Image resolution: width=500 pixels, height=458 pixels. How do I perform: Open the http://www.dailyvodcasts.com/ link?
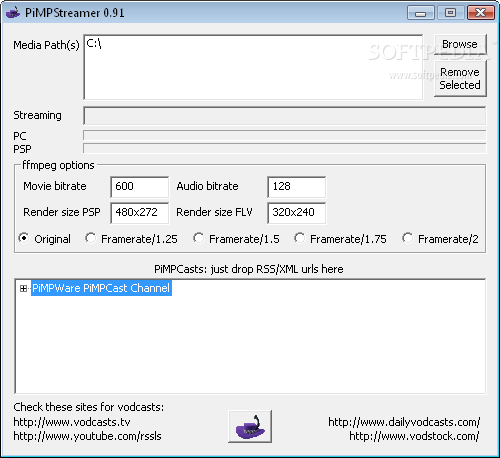click(x=404, y=422)
